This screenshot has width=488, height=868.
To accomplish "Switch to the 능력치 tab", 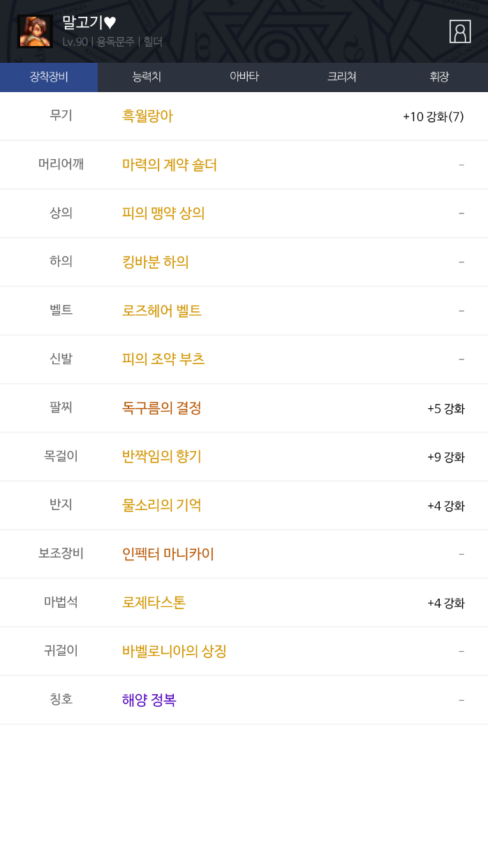I will [x=147, y=77].
